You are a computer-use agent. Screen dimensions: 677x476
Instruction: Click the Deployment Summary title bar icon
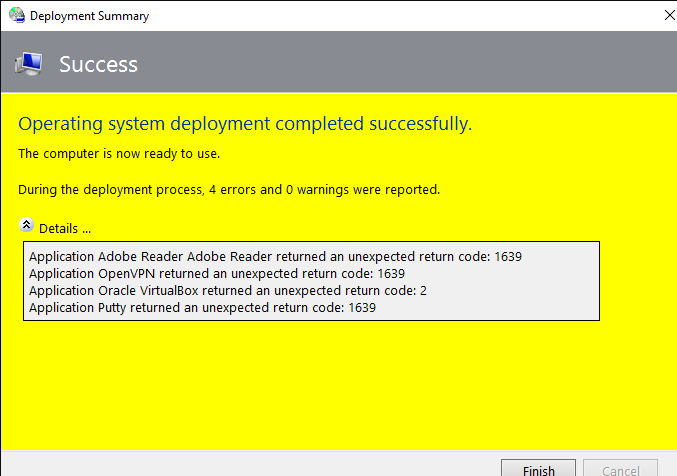point(17,15)
